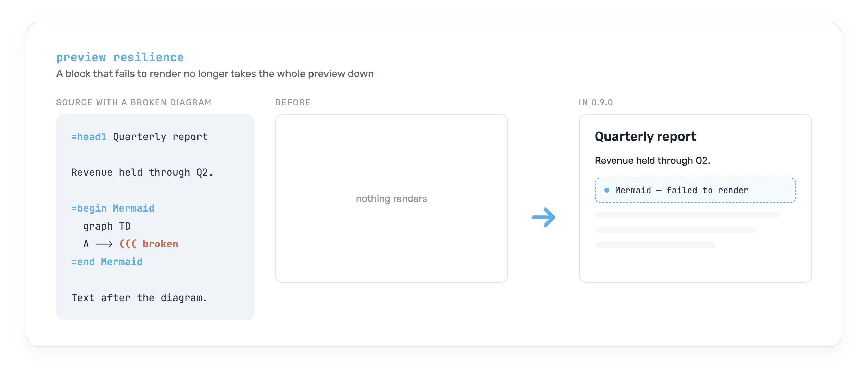Click the 'Quarterly report' rendered heading
This screenshot has width=868, height=378.
click(645, 136)
